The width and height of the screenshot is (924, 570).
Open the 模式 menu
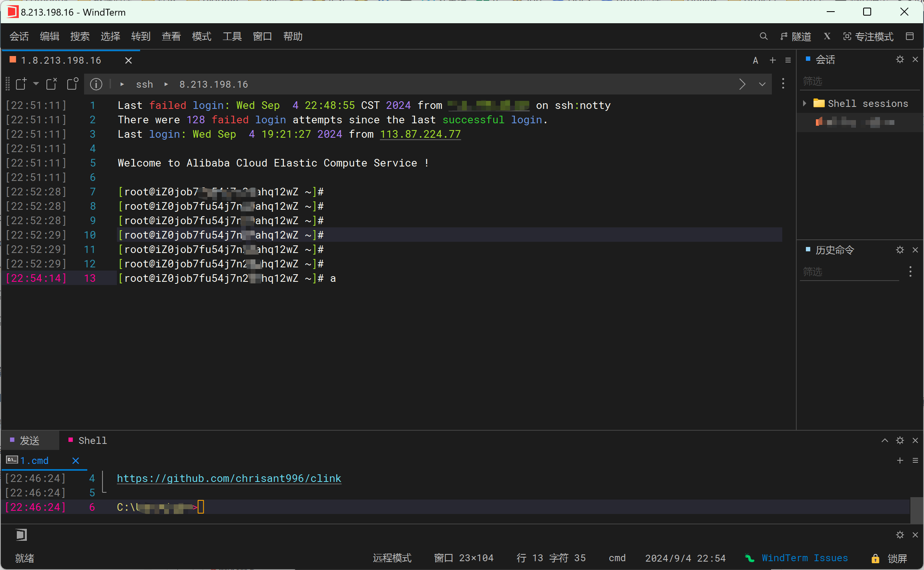(x=202, y=36)
